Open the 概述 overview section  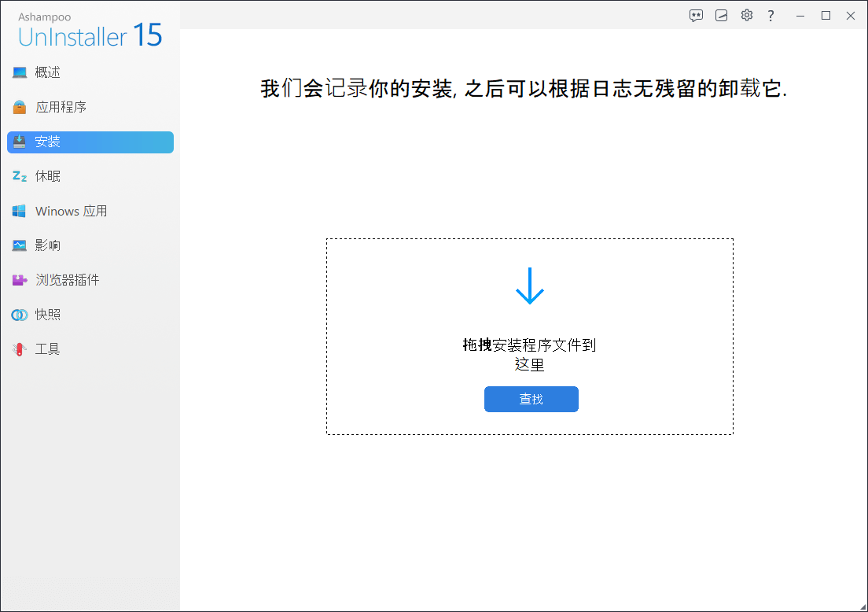pyautogui.click(x=90, y=72)
